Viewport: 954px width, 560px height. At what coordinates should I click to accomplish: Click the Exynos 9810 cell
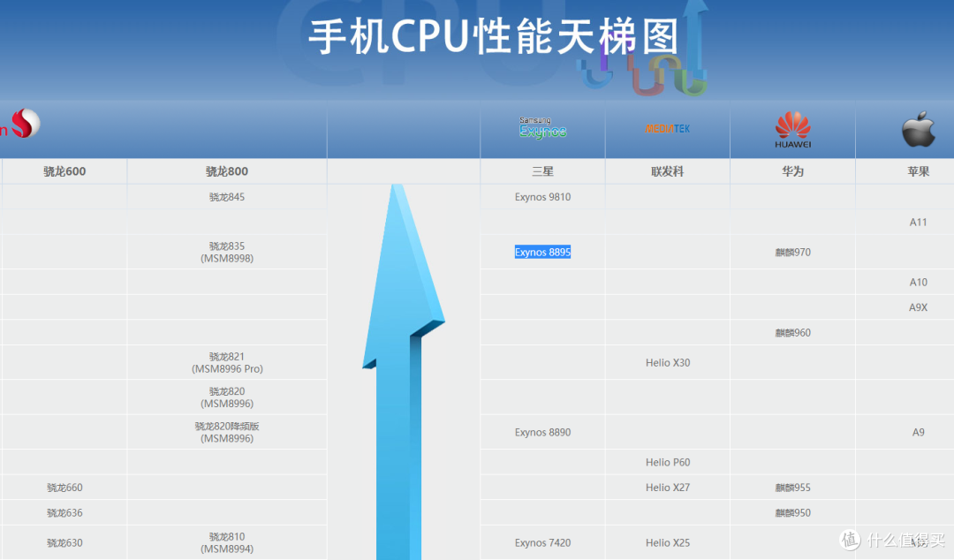click(x=542, y=197)
